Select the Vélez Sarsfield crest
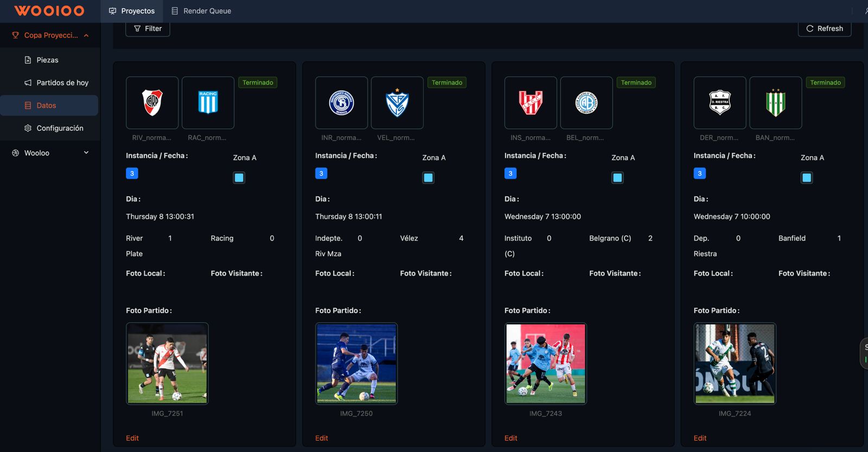This screenshot has width=868, height=452. (x=397, y=103)
